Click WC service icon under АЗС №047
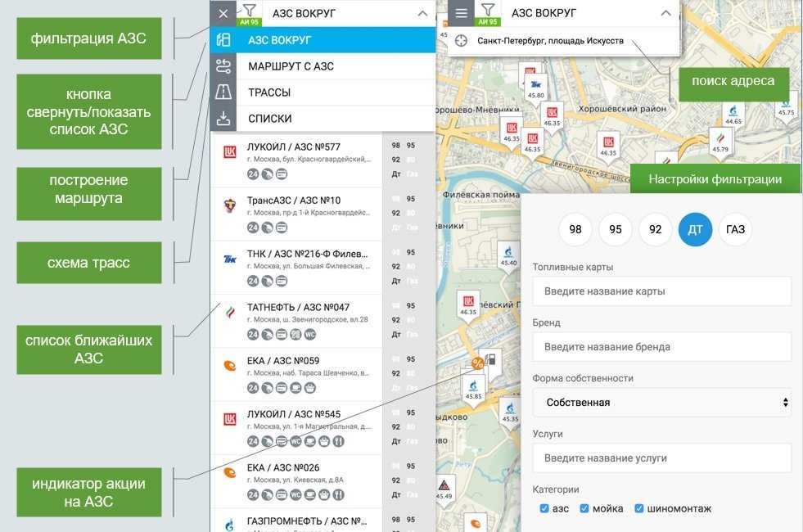Screen dimensions: 803x532 click(310, 335)
